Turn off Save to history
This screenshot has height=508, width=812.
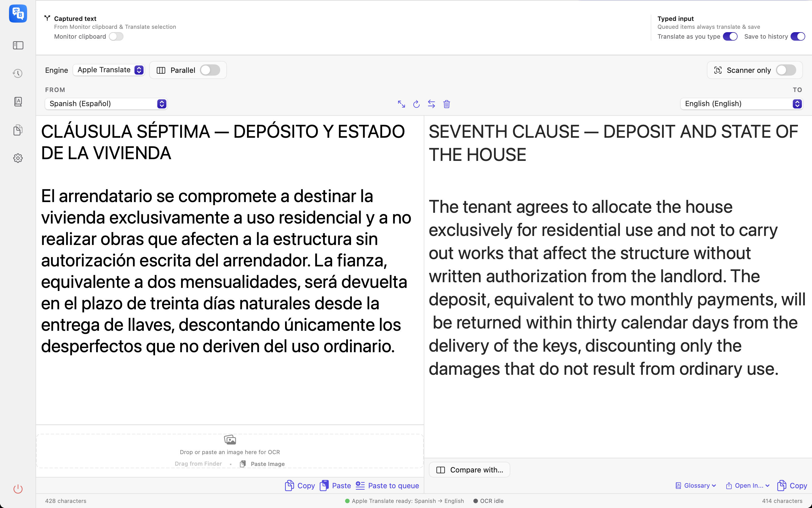pyautogui.click(x=798, y=37)
